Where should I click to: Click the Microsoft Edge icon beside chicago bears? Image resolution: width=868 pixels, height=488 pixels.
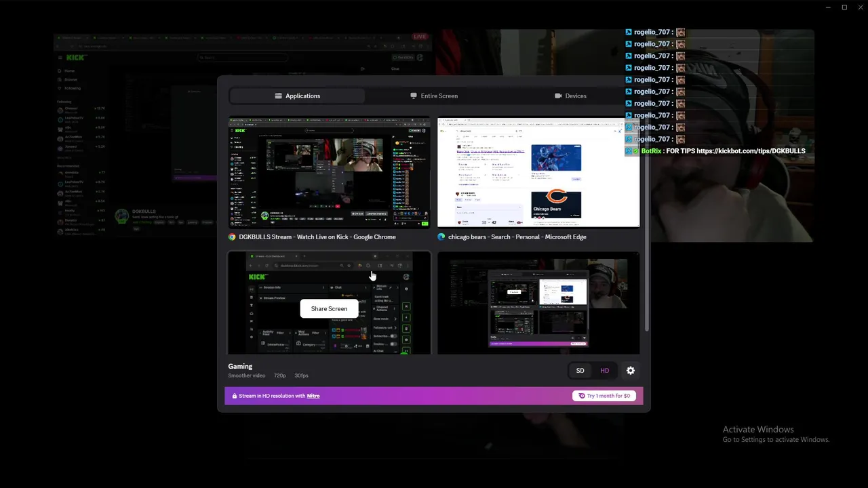coord(441,237)
